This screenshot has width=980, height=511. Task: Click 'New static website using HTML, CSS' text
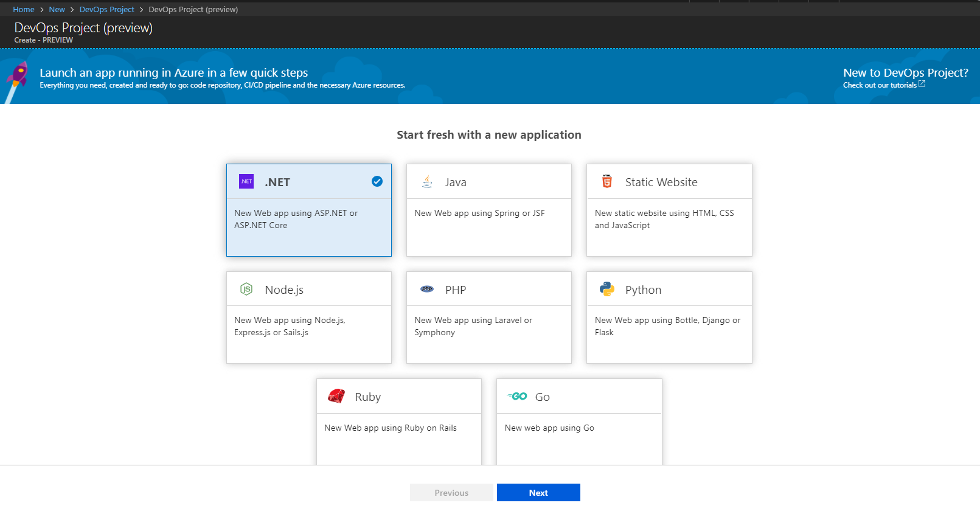(664, 213)
